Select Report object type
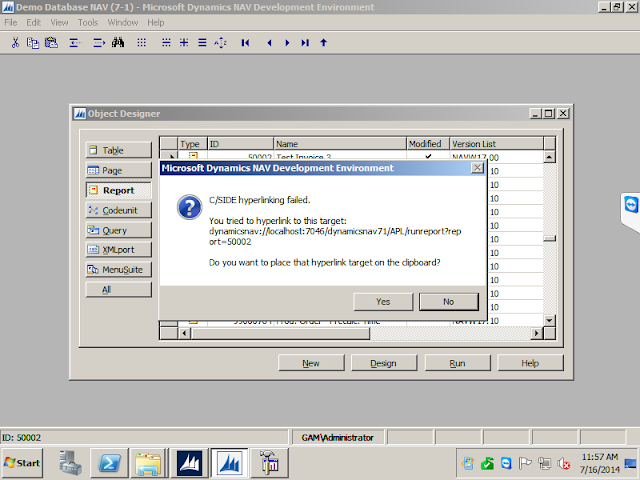Image resolution: width=640 pixels, height=480 pixels. (118, 190)
